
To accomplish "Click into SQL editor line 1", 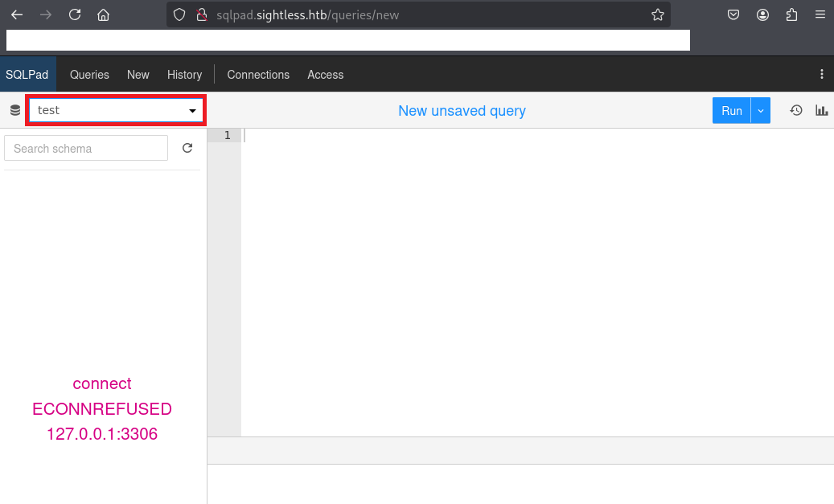I will (483, 135).
